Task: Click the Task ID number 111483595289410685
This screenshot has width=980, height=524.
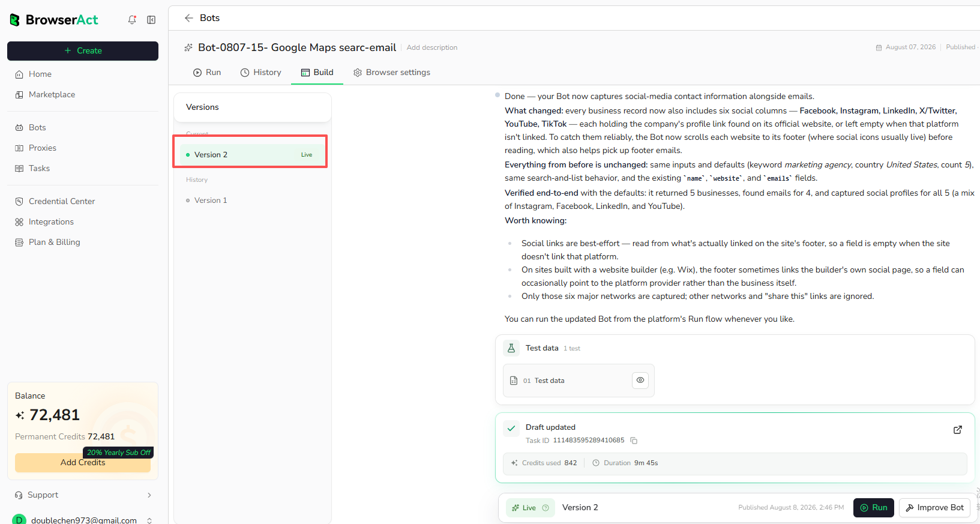Action: coord(589,441)
